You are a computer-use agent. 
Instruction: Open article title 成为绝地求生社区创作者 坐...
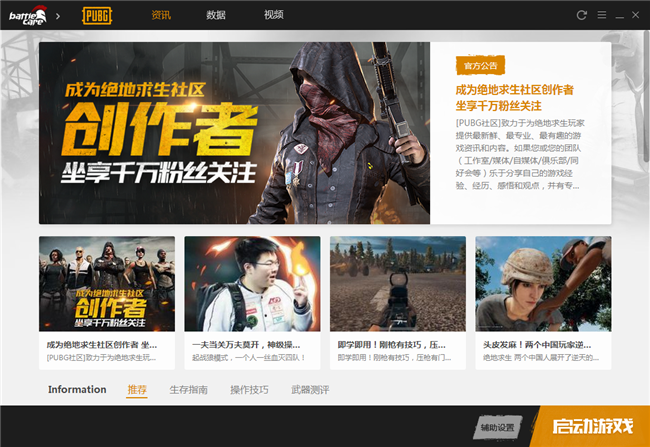pyautogui.click(x=102, y=345)
